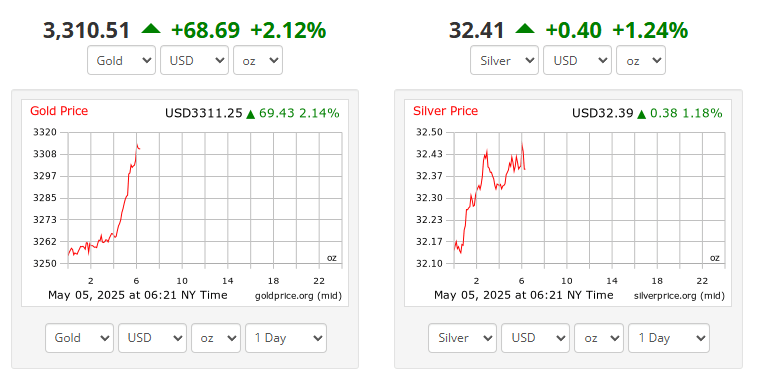
Task: Open the top Silver metal dropdown
Action: point(504,60)
